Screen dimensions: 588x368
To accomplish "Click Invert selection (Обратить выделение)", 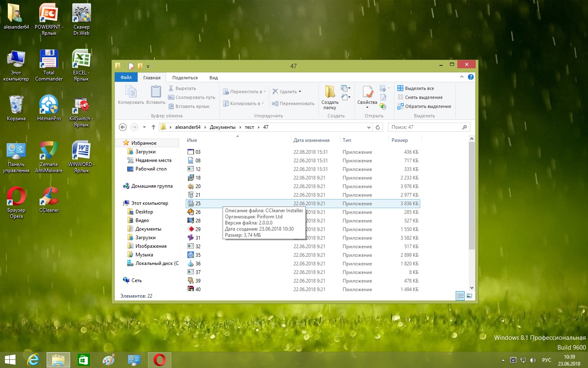I will (x=424, y=106).
